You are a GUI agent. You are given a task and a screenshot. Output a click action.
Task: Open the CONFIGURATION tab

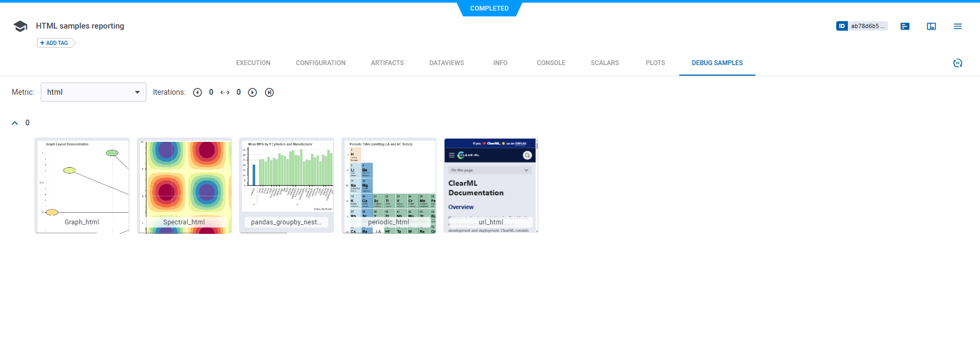click(x=320, y=63)
